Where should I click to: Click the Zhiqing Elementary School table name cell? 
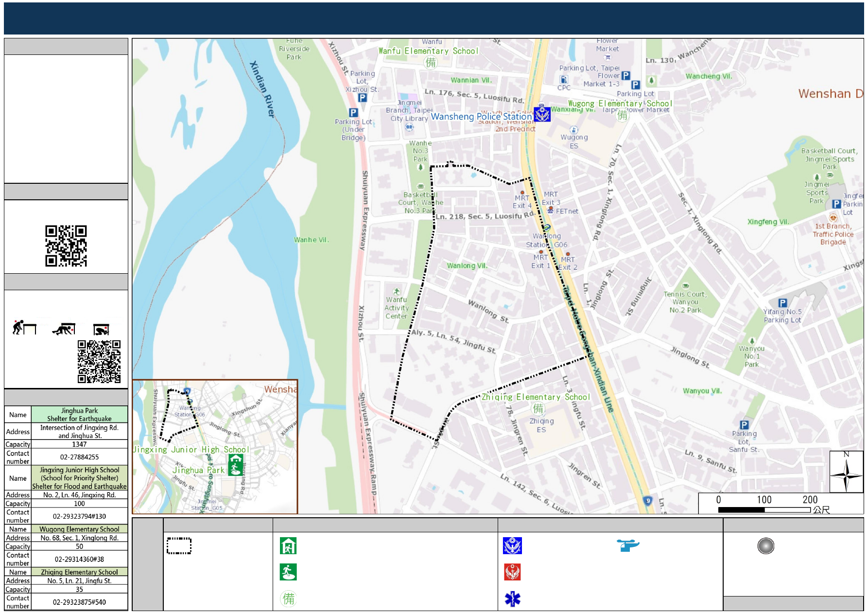[x=79, y=572]
